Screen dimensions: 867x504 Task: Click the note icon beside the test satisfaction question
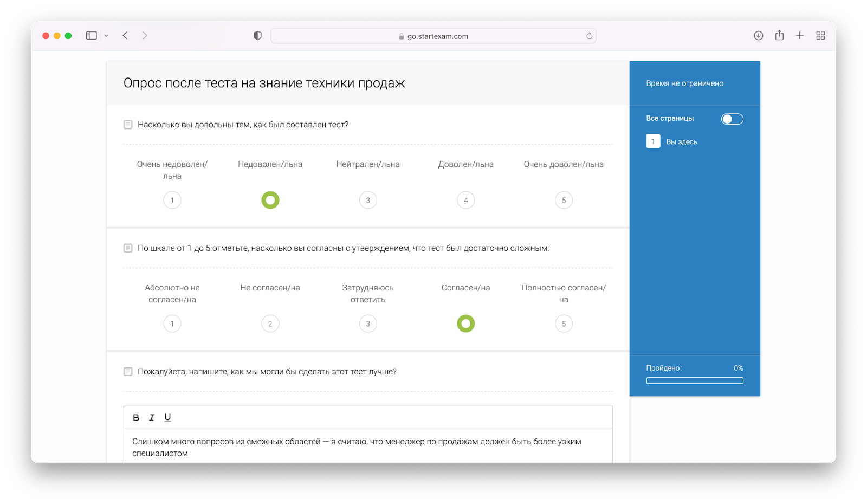point(128,125)
